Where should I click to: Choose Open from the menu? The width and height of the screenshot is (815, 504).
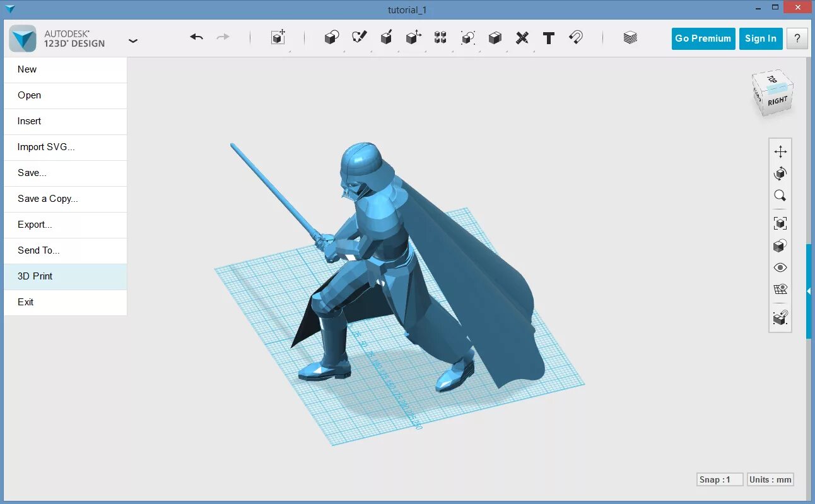[x=66, y=96]
